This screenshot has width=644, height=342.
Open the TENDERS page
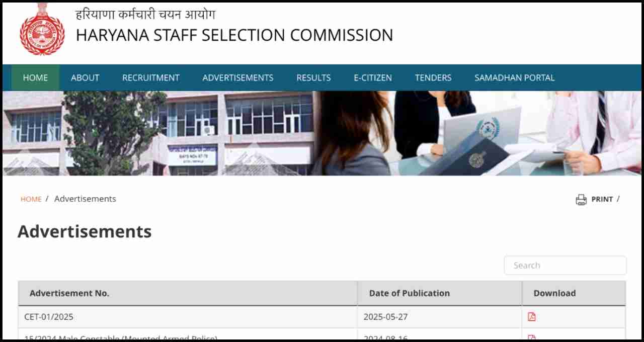coord(433,77)
